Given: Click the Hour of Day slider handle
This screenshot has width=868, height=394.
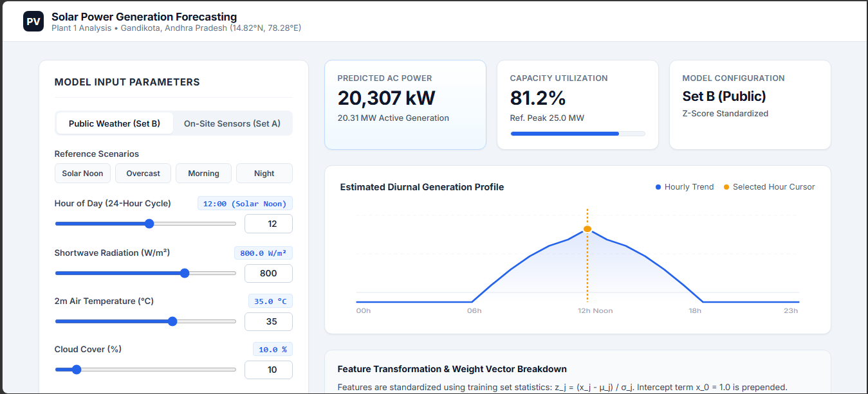Looking at the screenshot, I should pyautogui.click(x=149, y=224).
